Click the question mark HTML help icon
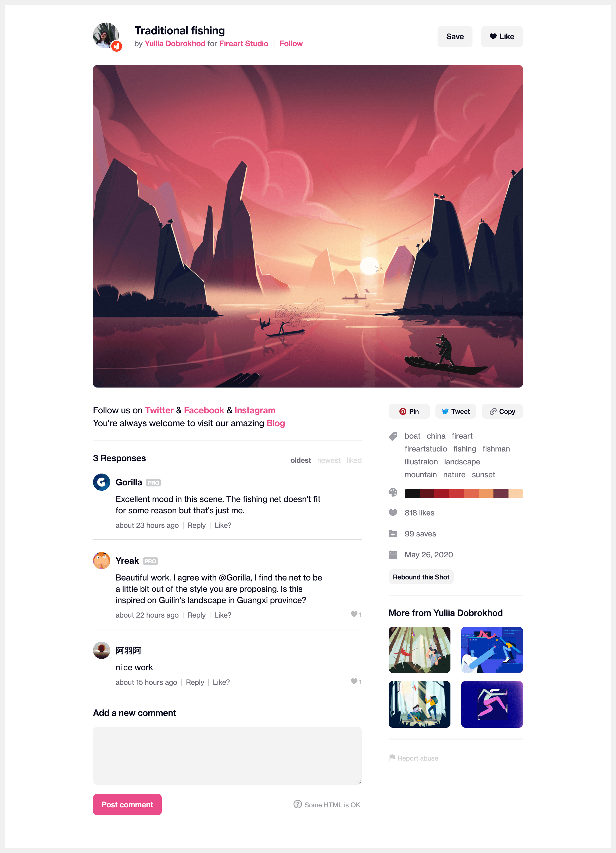 coord(298,804)
